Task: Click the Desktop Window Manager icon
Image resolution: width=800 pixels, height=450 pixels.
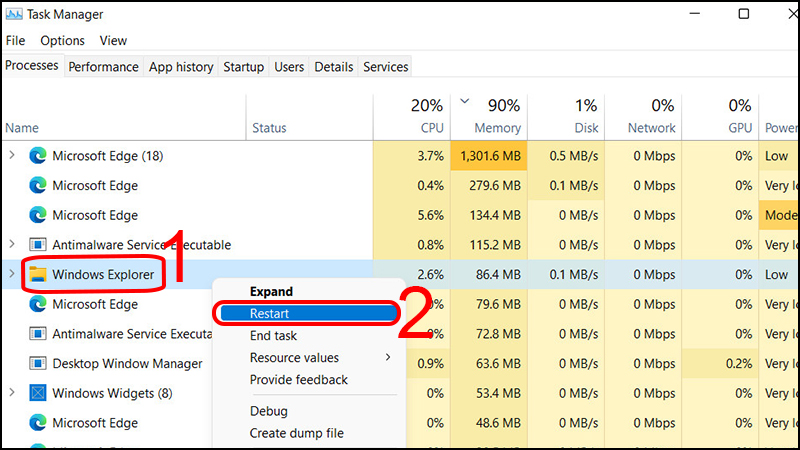Action: pos(38,363)
